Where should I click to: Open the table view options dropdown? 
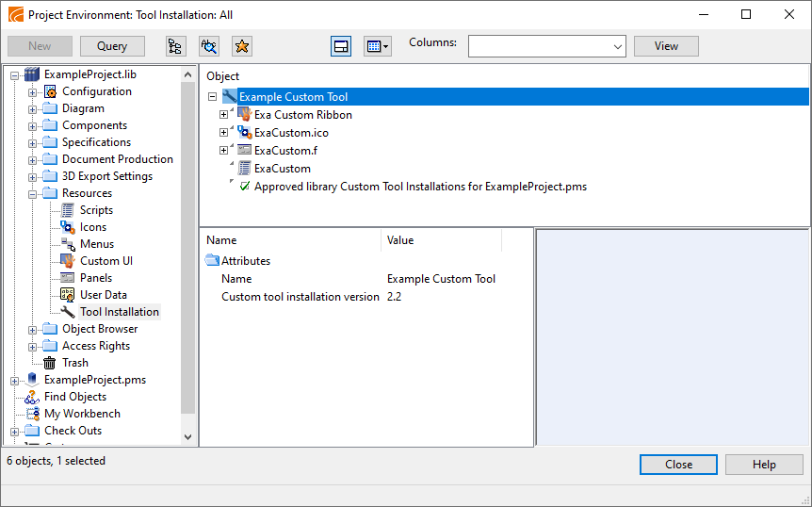click(377, 46)
